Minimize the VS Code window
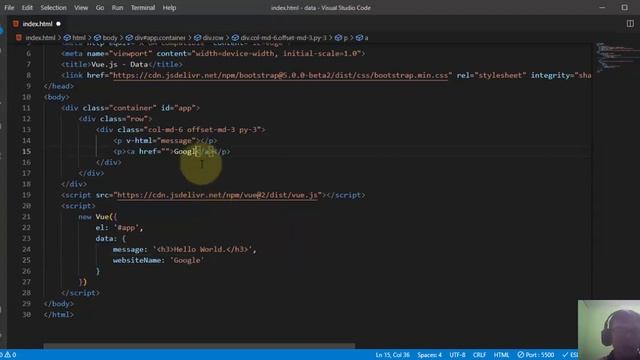 click(x=602, y=7)
